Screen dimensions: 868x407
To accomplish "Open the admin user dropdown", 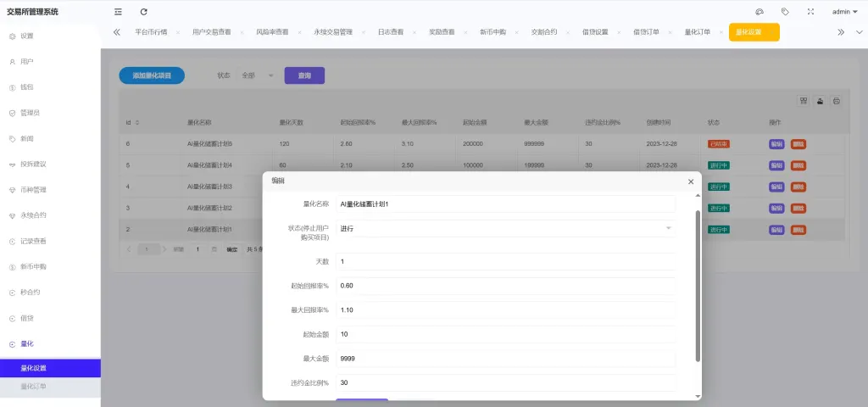I will [x=845, y=12].
